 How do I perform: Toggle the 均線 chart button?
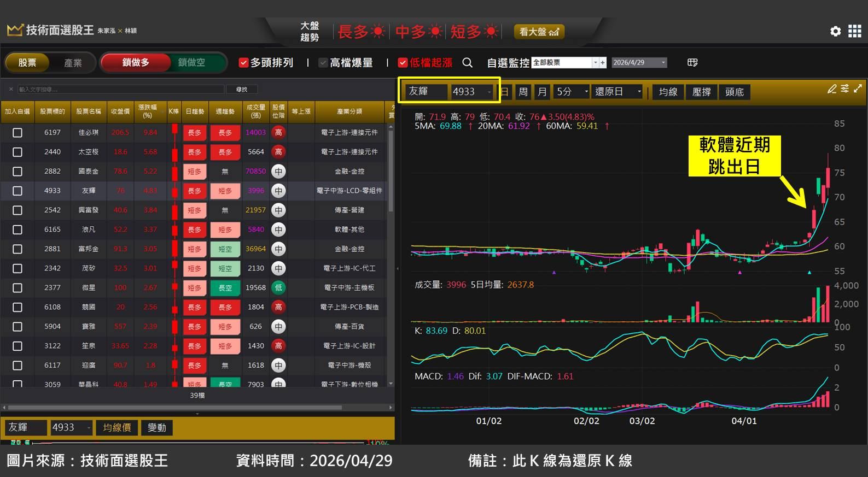coord(668,92)
